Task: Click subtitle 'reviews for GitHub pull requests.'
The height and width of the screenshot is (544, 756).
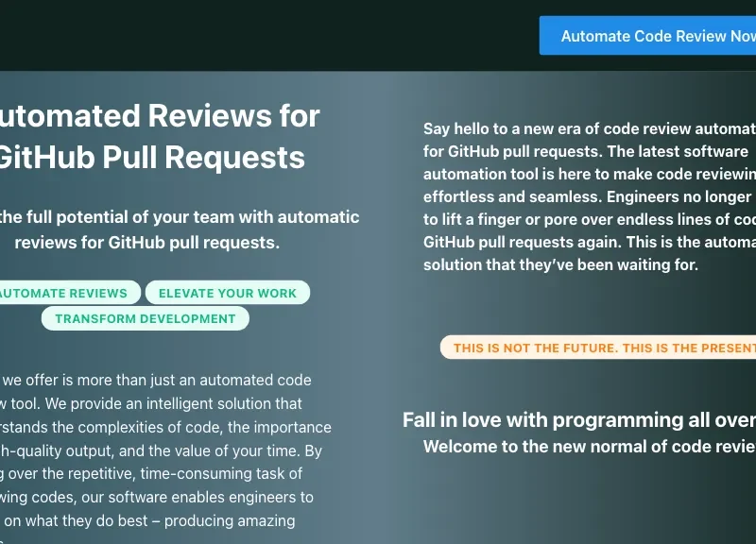Action: point(147,242)
